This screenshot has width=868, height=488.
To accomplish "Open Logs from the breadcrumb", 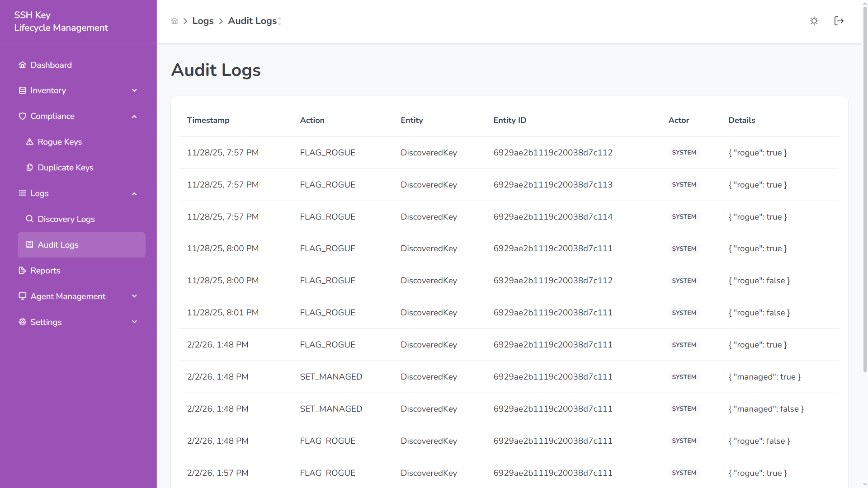I will (203, 21).
